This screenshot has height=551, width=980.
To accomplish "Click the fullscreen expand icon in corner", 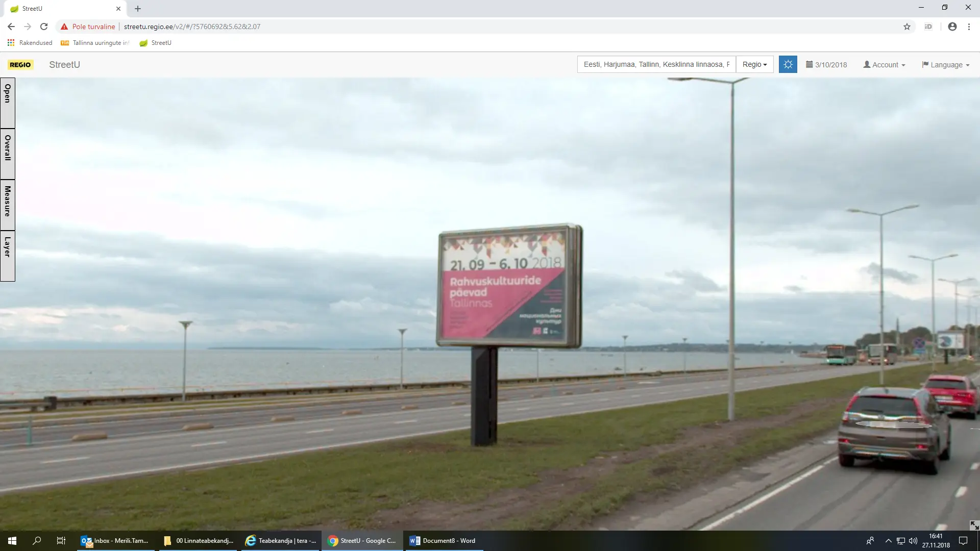I will (x=974, y=525).
